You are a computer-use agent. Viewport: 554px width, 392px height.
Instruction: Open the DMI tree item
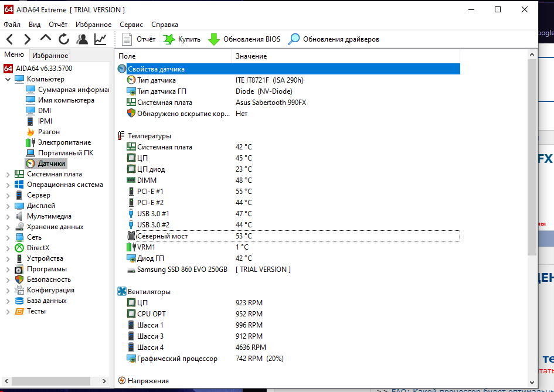39,111
